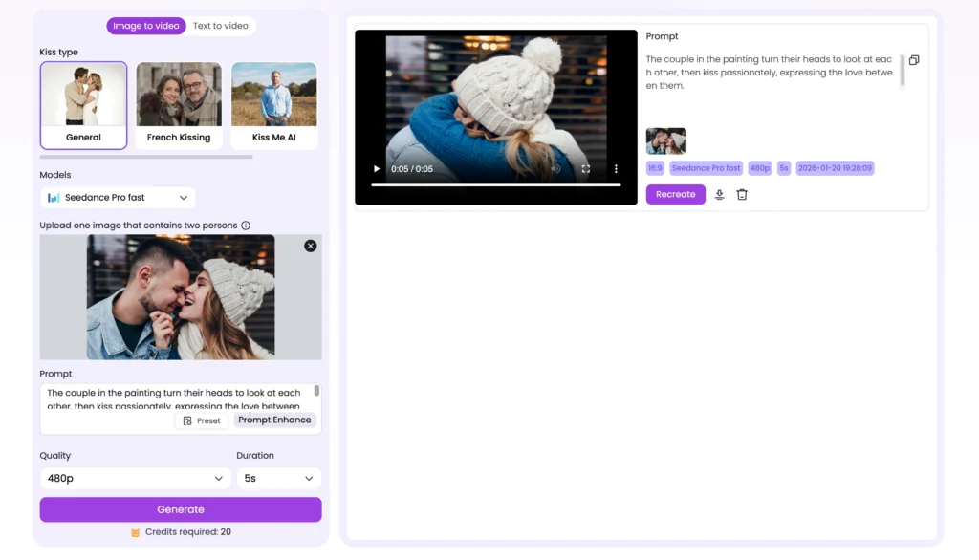Switch to the Text to video mode
The width and height of the screenshot is (979, 560).
coord(221,26)
